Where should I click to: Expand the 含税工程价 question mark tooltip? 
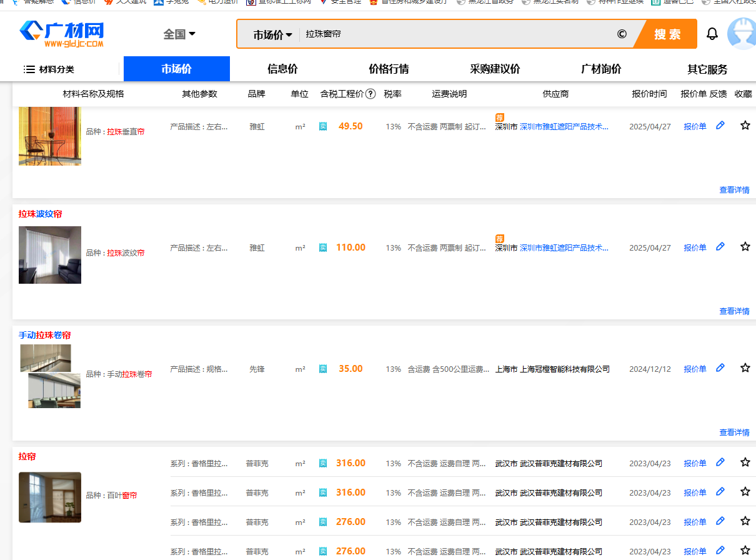pyautogui.click(x=370, y=94)
